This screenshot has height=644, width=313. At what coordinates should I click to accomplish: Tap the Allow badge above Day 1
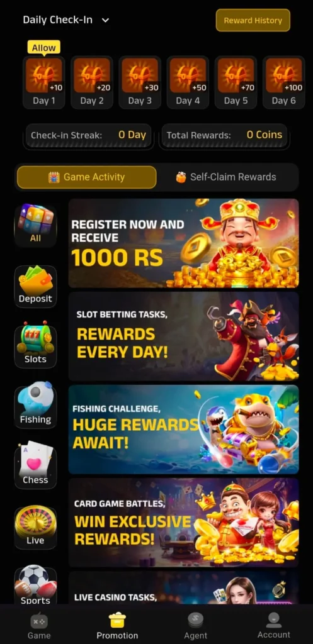(43, 48)
